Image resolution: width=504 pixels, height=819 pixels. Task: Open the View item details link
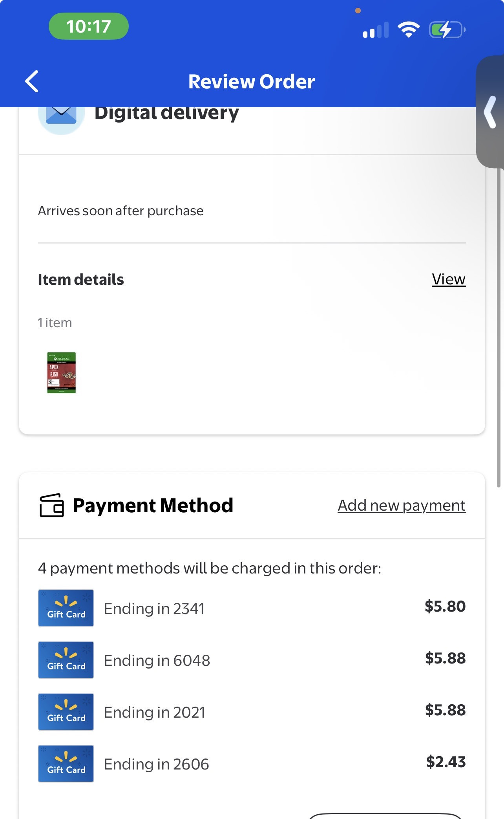click(x=448, y=279)
